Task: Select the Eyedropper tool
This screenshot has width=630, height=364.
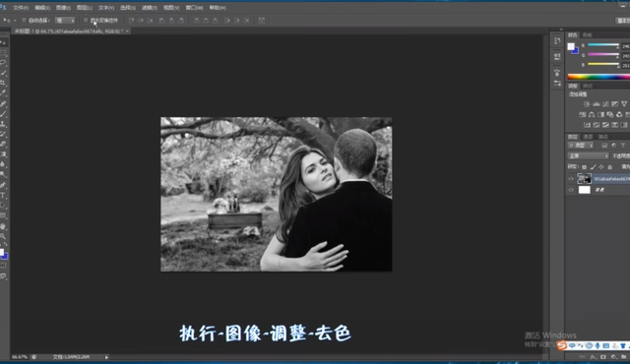Action: 3,92
